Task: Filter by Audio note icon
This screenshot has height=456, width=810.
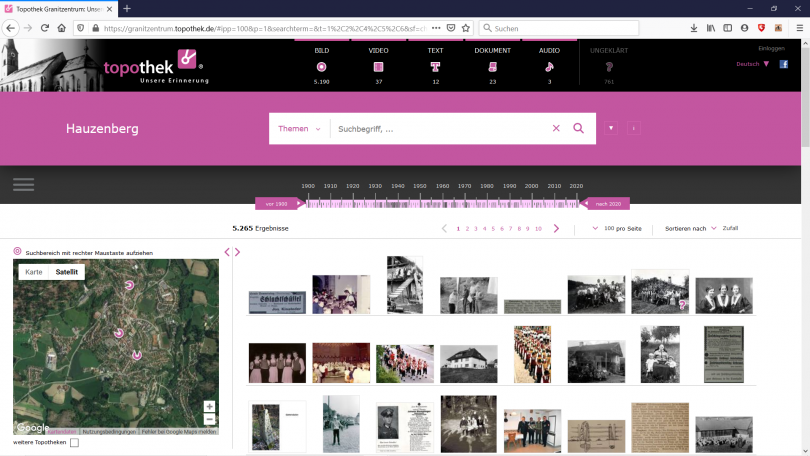Action: click(x=549, y=67)
